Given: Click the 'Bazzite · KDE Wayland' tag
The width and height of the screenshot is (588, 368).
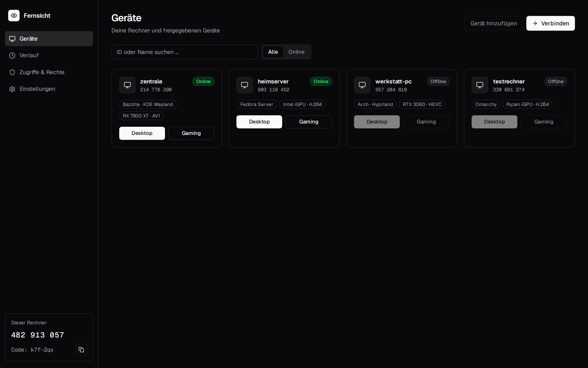Looking at the screenshot, I should [148, 104].
